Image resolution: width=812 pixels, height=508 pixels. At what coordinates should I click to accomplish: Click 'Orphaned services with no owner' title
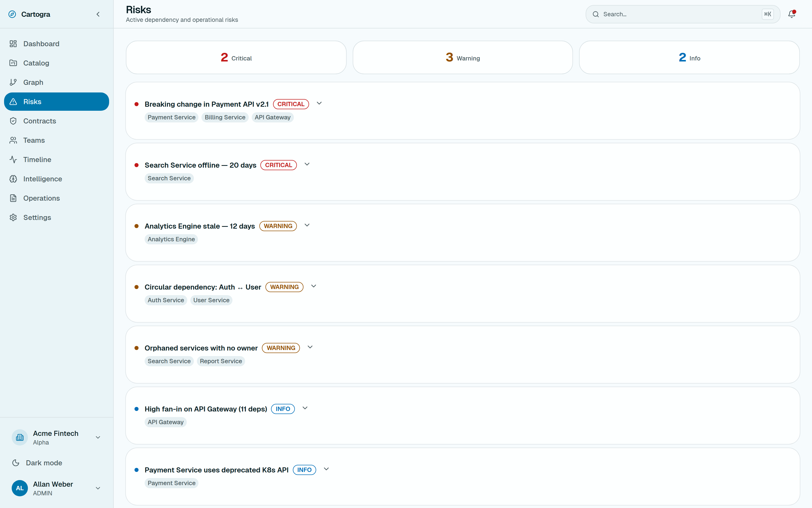pos(201,348)
